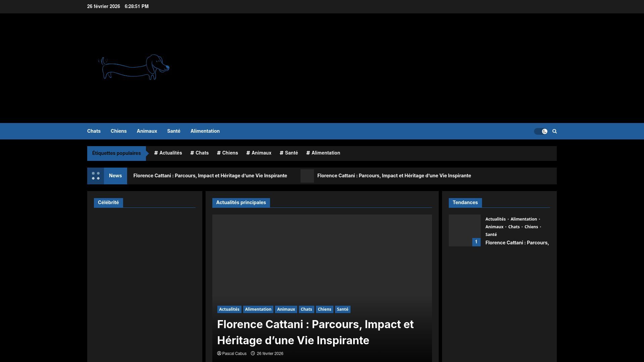Open the large Florence Cattani article title
The image size is (644, 362).
pos(315,332)
